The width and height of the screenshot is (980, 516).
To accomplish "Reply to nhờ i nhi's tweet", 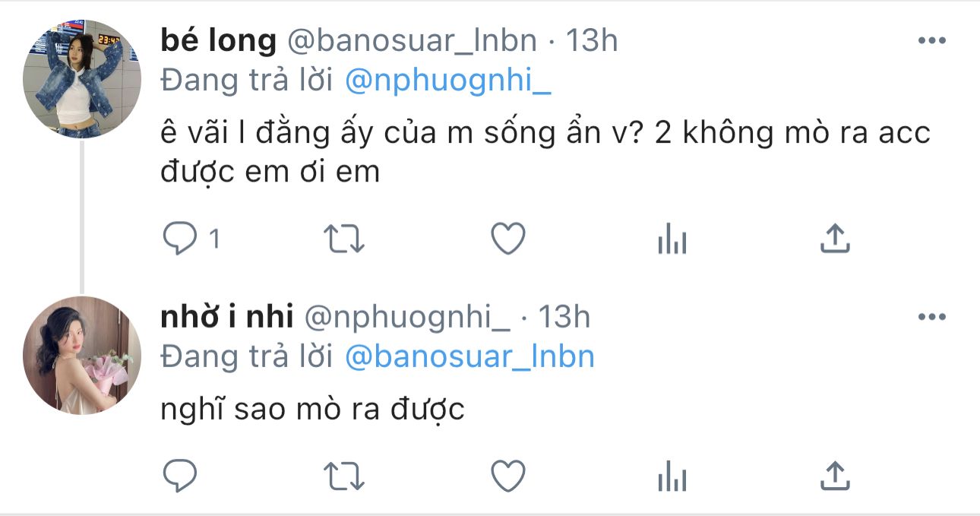I will click(181, 476).
